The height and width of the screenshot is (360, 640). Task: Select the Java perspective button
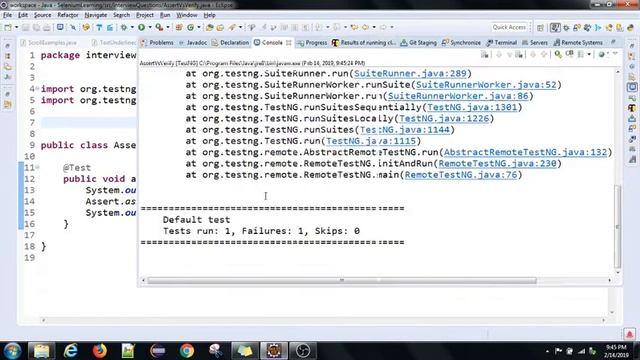click(x=555, y=27)
